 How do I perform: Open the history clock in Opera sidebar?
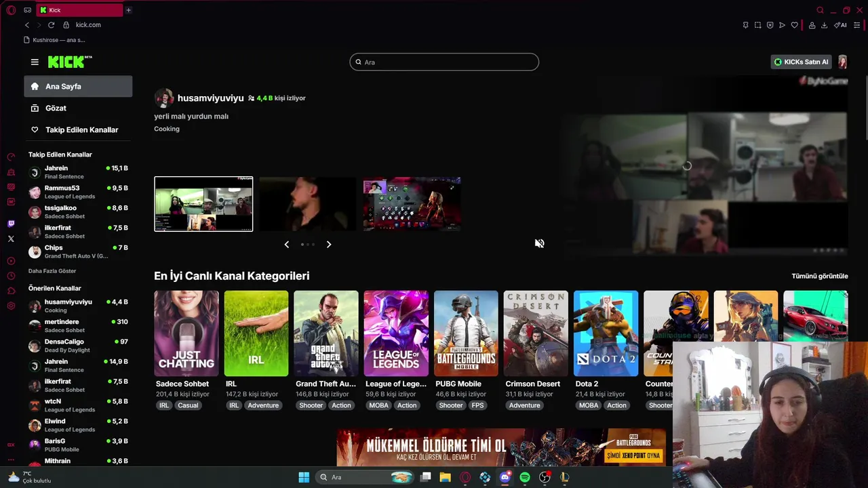point(11,276)
